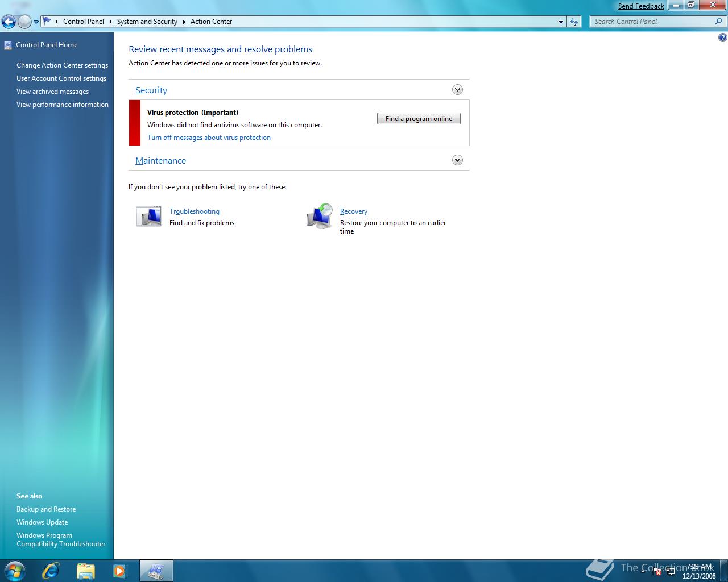Open Control Panel Home

[x=47, y=45]
